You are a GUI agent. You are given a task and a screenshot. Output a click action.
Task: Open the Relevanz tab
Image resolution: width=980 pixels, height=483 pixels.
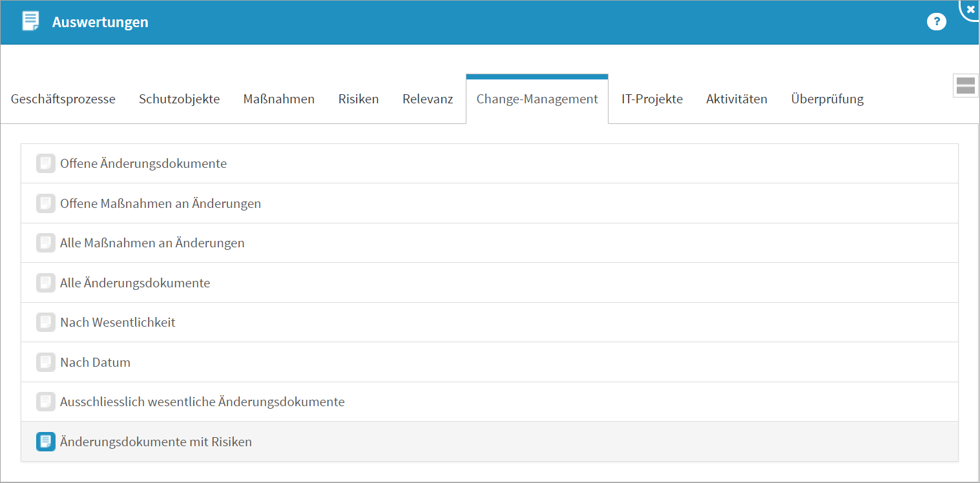click(x=428, y=99)
